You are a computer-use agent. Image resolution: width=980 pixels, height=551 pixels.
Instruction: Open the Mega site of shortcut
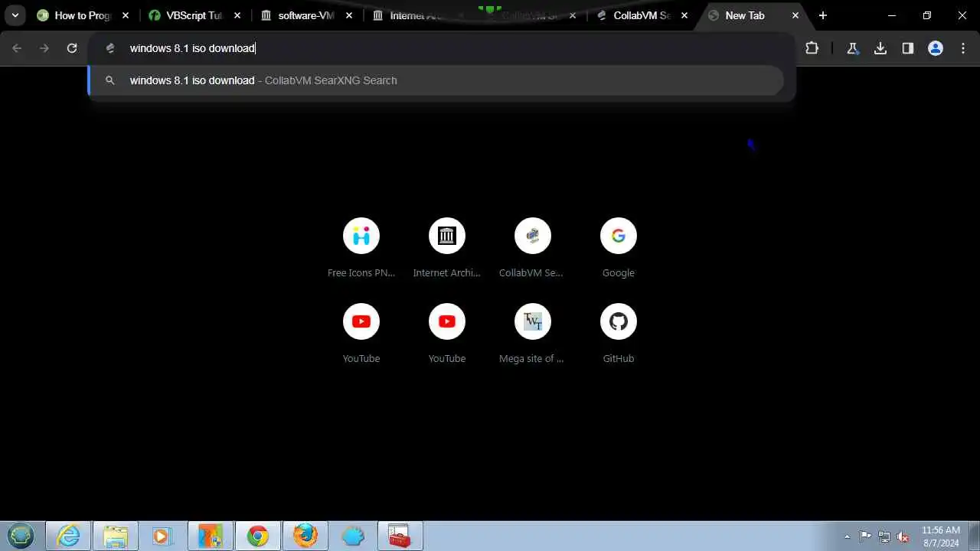[x=533, y=334]
